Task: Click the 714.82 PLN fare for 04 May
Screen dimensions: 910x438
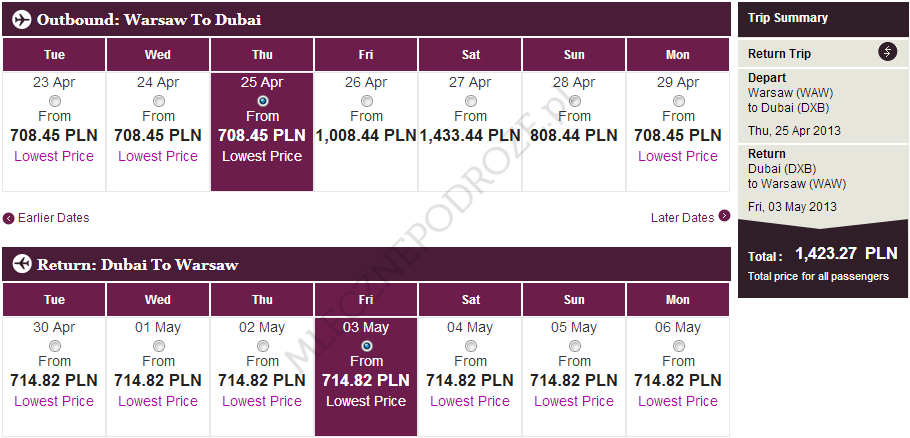Action: click(x=470, y=380)
